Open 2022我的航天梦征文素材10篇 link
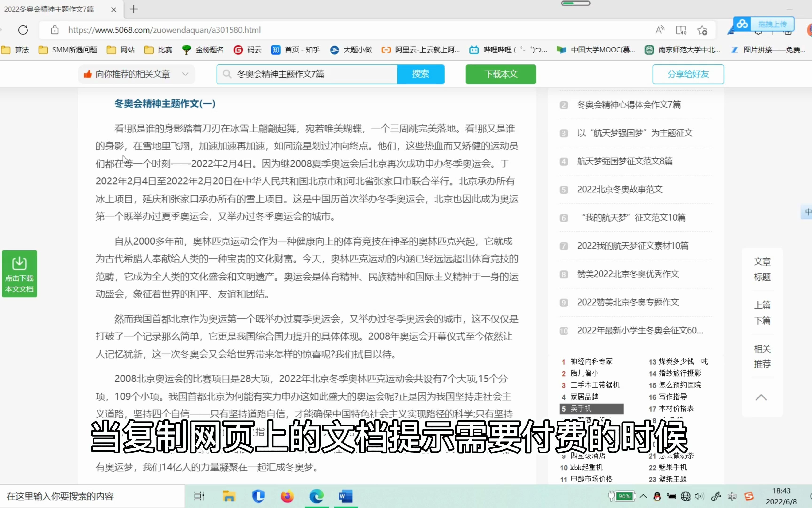This screenshot has width=812, height=508. tap(632, 246)
